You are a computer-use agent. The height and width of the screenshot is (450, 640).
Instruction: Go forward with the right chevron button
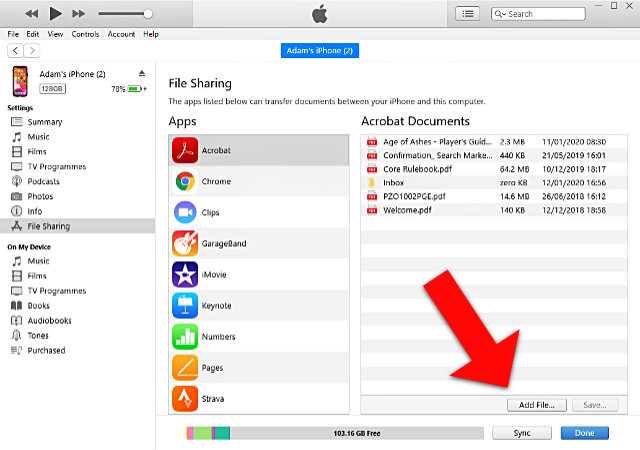[x=32, y=51]
